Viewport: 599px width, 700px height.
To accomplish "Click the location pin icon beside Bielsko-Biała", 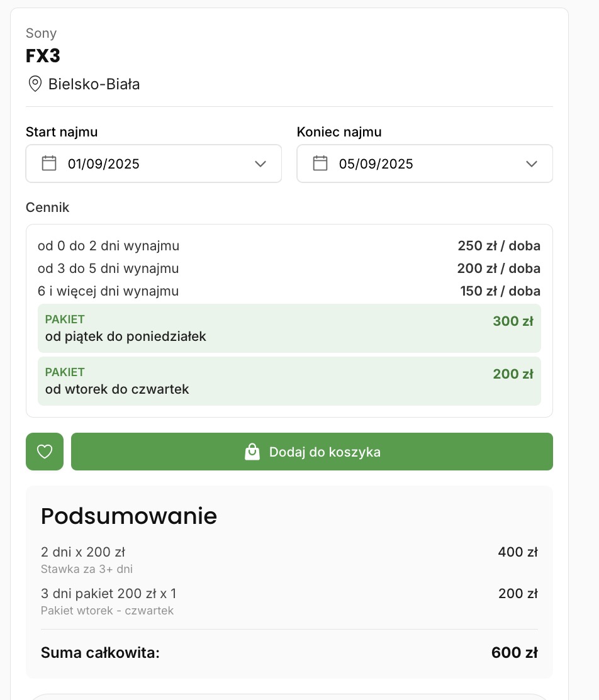I will (x=35, y=84).
